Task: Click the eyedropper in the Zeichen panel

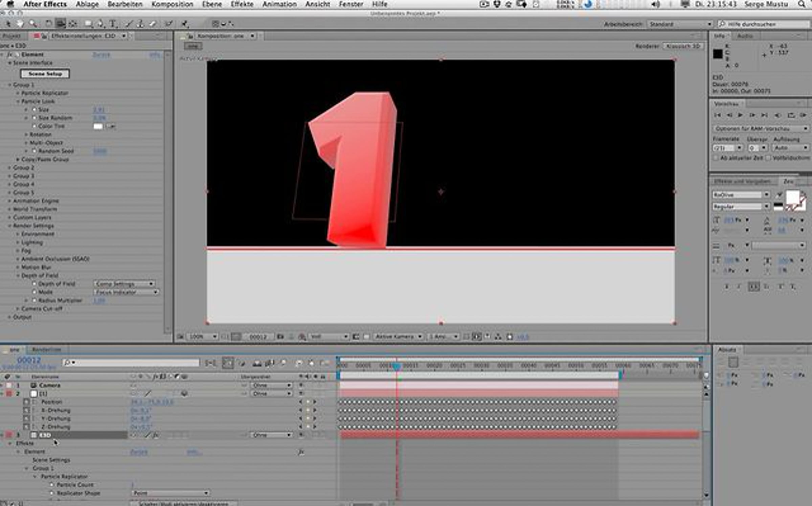Action: click(x=779, y=194)
